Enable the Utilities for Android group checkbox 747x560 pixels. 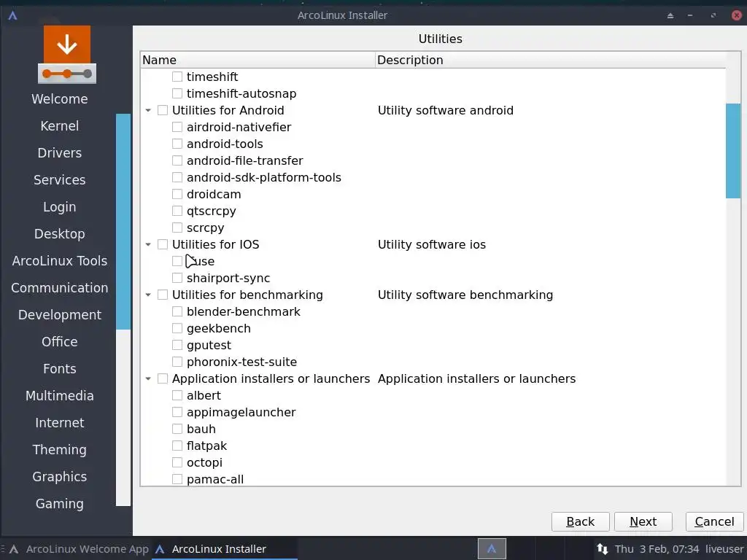pos(163,111)
